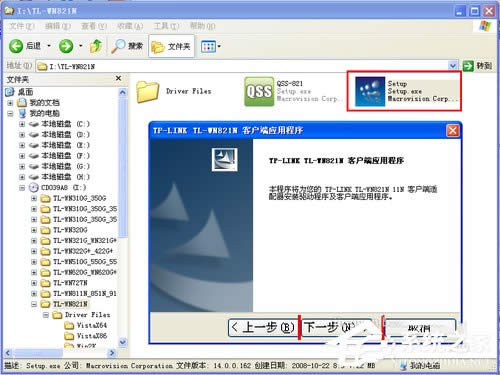
Task: Collapse Driver Files tree node
Action: click(46, 315)
